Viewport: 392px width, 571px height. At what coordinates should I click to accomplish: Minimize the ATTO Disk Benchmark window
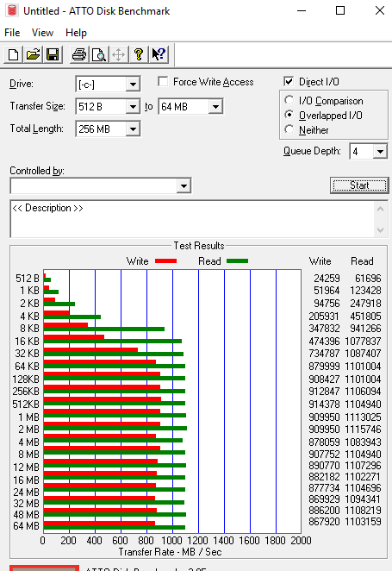tap(302, 10)
